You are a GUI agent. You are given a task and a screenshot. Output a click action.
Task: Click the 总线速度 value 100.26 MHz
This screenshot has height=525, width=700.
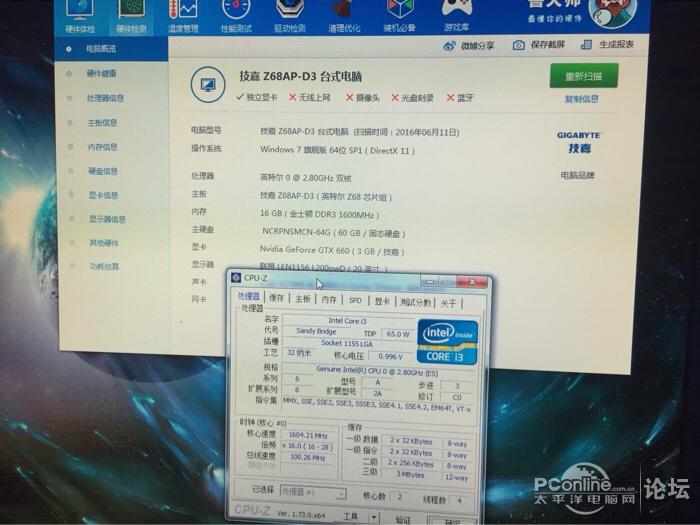308,457
